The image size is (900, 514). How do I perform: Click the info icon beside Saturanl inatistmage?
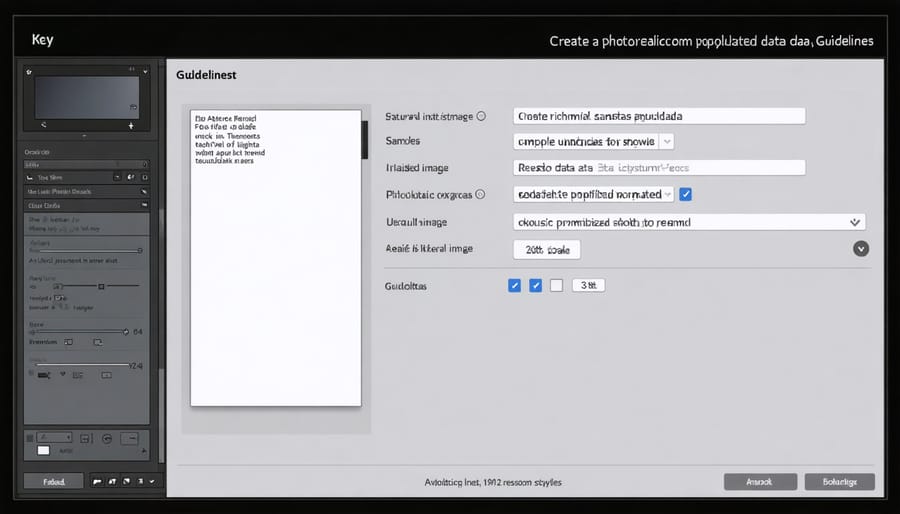pos(481,116)
